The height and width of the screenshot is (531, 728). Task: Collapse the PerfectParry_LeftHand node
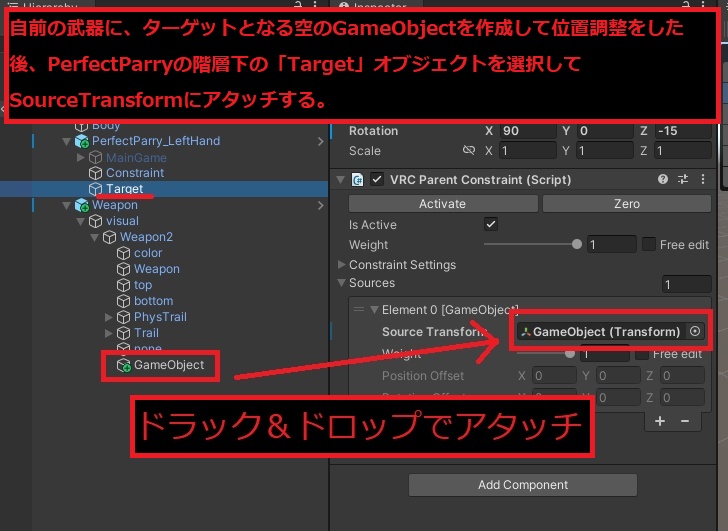pyautogui.click(x=66, y=141)
